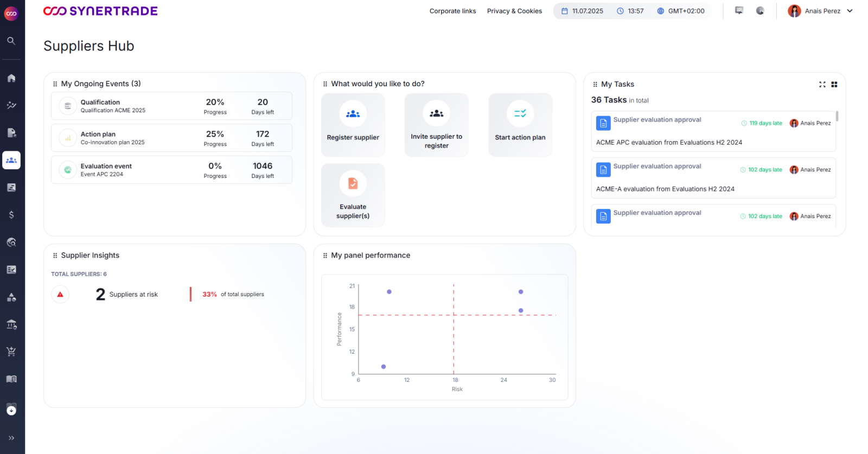Click the header date 11.07.2025
Viewport: 868px width, 454px height.
pyautogui.click(x=582, y=11)
